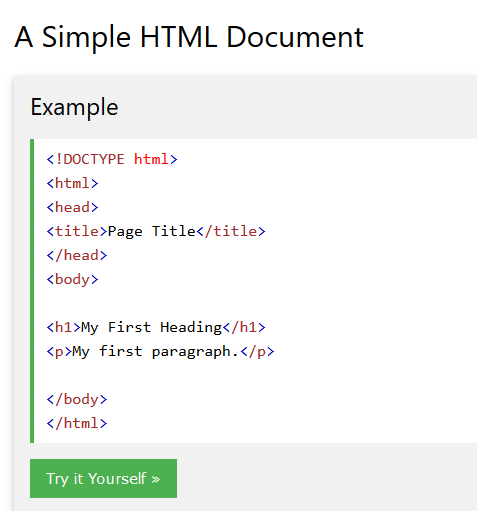The image size is (477, 511).
Task: Click the <p>My first paragraph.</p> line
Action: 160,351
